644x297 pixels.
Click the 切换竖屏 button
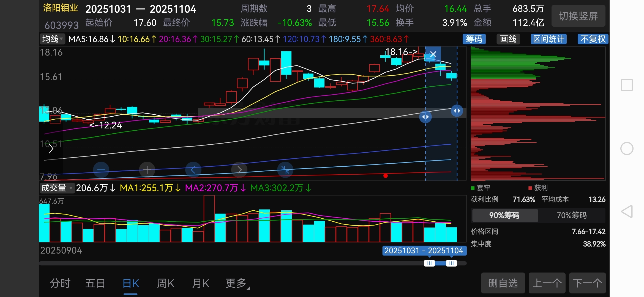[x=578, y=16]
